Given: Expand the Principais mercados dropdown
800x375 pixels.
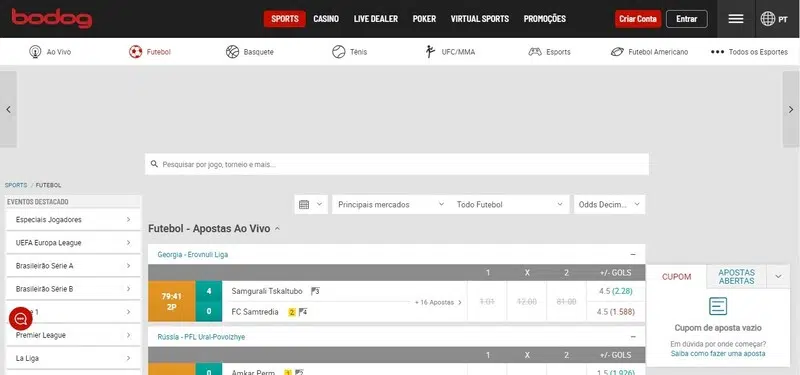Looking at the screenshot, I should point(391,205).
